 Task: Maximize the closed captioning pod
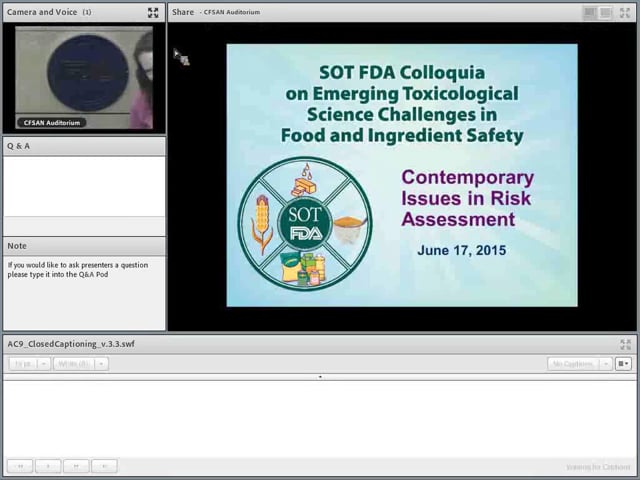(x=625, y=344)
